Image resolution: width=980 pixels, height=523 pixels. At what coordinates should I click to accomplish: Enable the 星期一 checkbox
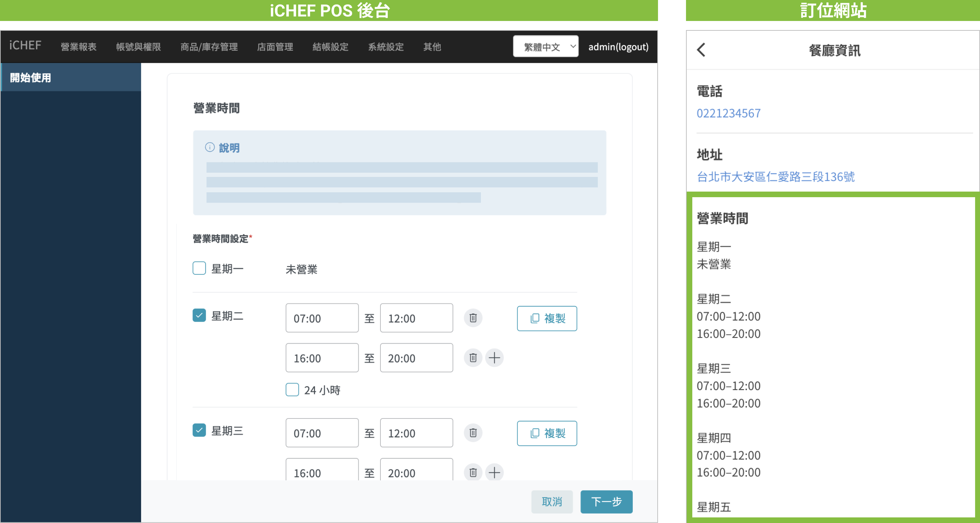click(199, 269)
